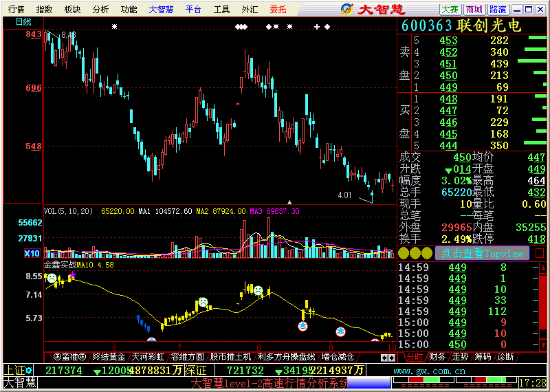Click the leftmost smiley face signal icon
550x392 pixels.
[52, 279]
